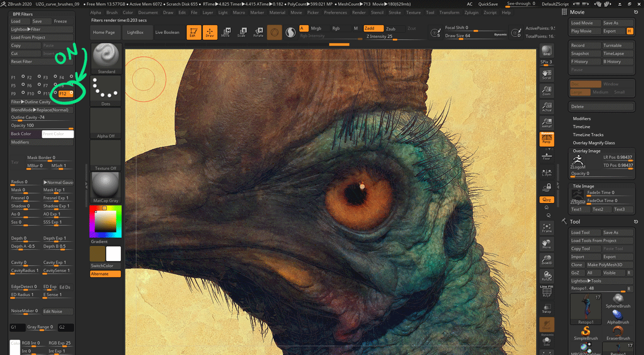644x355 pixels.
Task: Open the Texture Off selector
Action: click(x=106, y=155)
